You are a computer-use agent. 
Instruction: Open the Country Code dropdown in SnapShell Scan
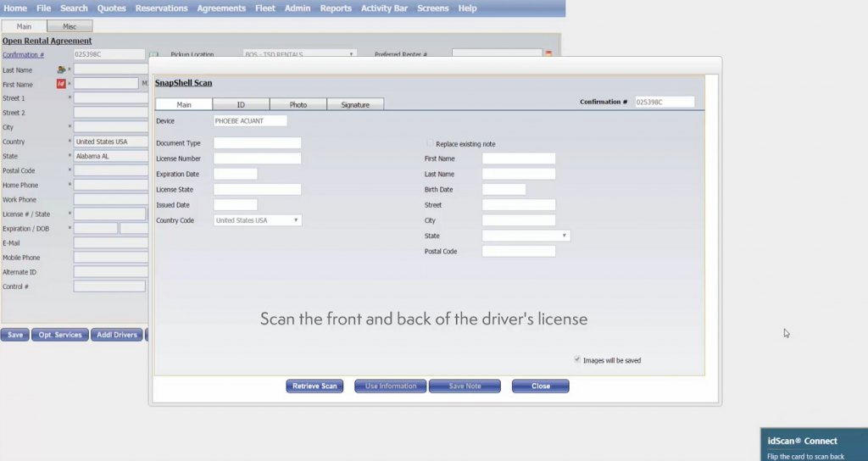pos(258,220)
